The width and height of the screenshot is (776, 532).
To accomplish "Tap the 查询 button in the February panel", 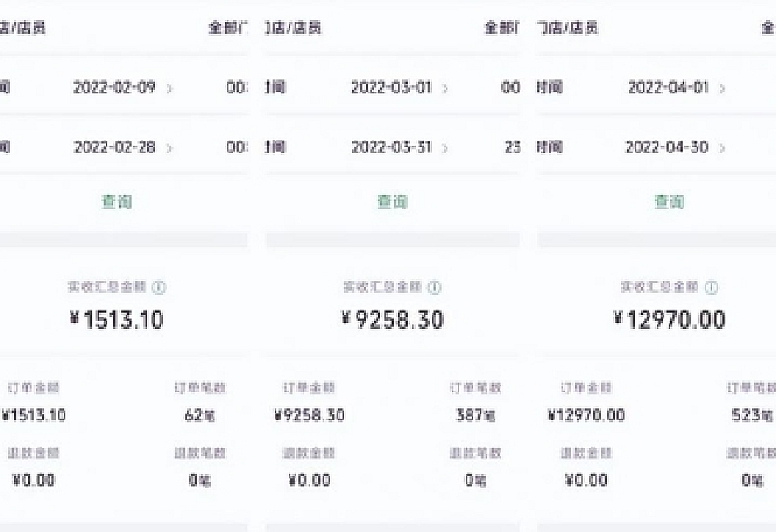I will (x=117, y=201).
